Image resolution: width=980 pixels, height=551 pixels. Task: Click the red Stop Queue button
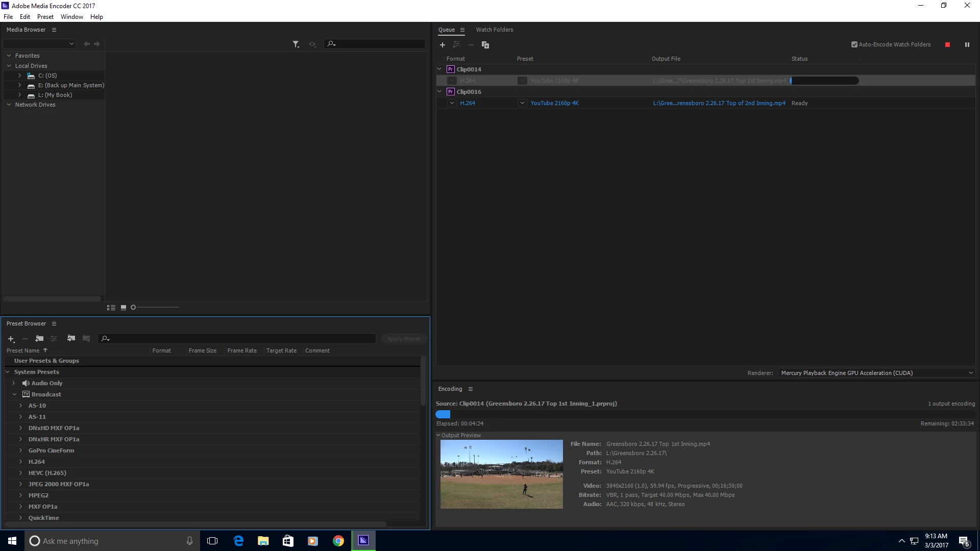point(947,45)
